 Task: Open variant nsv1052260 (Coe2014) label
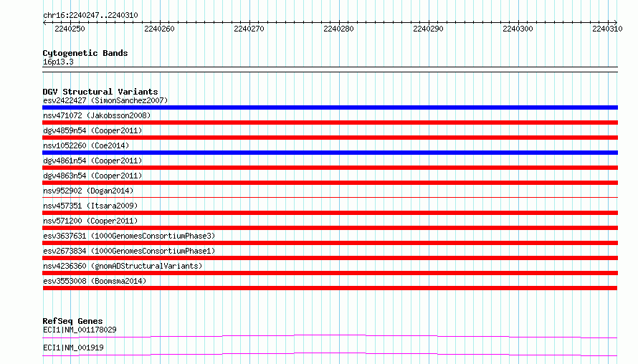pos(86,145)
